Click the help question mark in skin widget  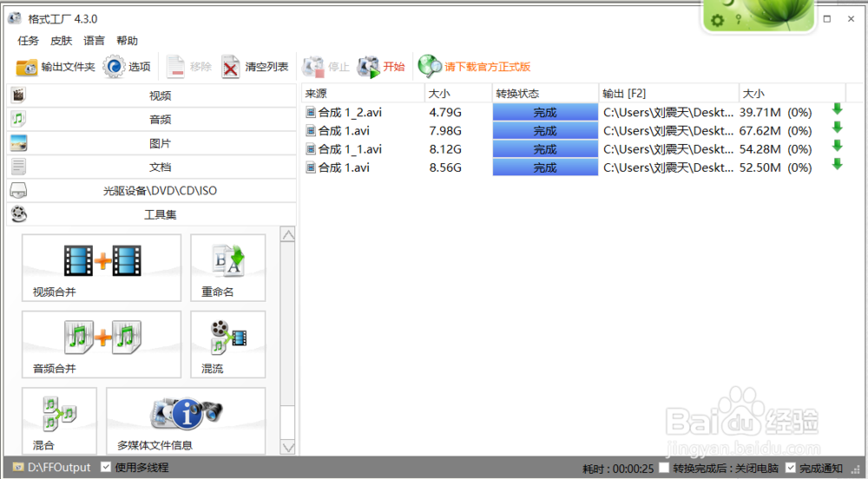click(739, 20)
